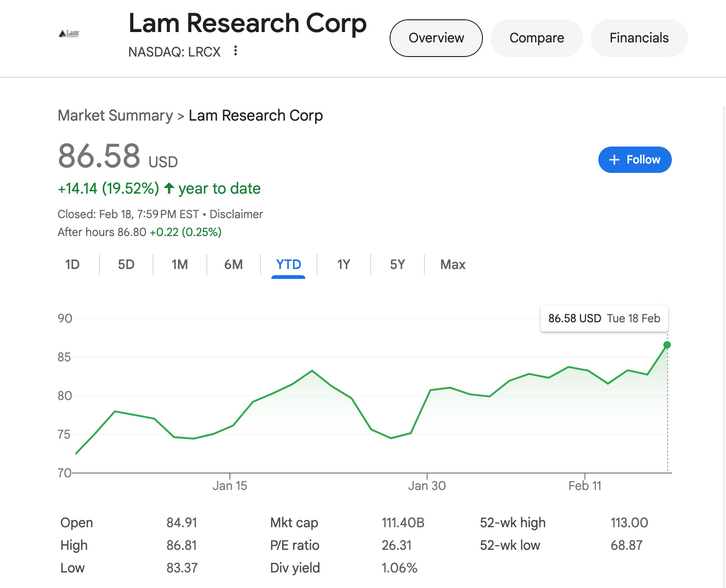Click the Low value 83.37

click(x=182, y=568)
